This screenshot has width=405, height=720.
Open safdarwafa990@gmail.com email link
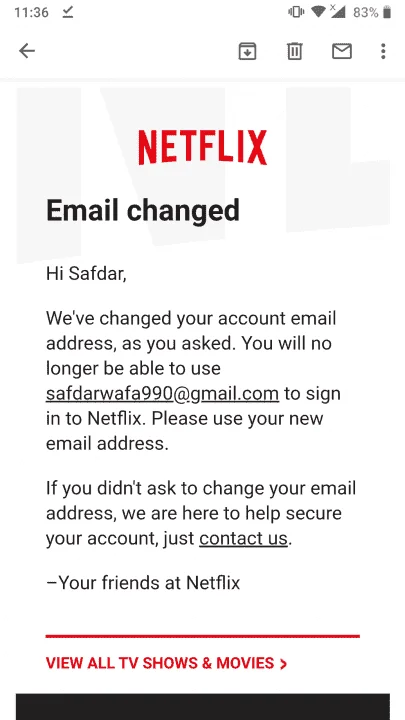pyautogui.click(x=162, y=394)
